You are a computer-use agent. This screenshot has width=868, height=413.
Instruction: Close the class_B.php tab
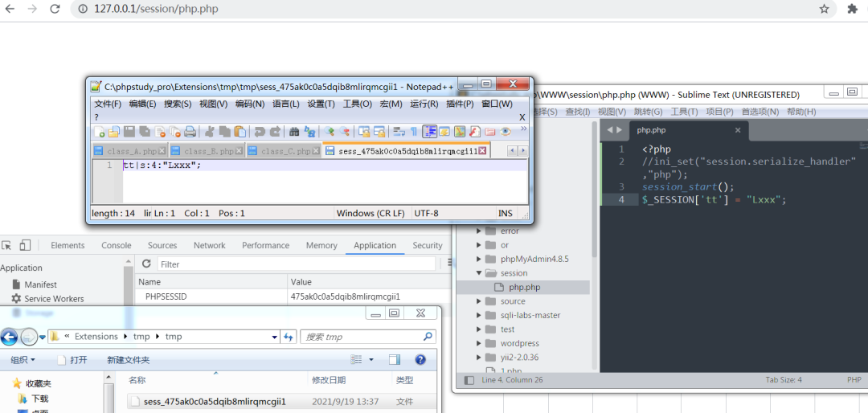pos(240,150)
